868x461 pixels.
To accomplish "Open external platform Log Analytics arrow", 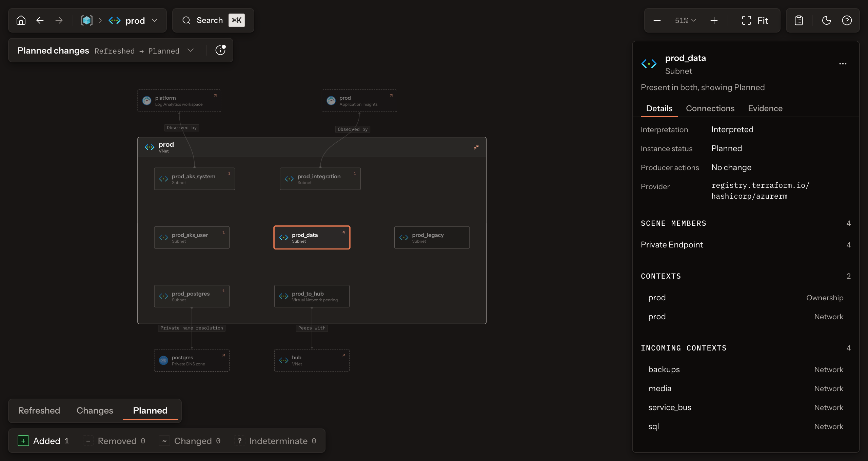I will [215, 96].
